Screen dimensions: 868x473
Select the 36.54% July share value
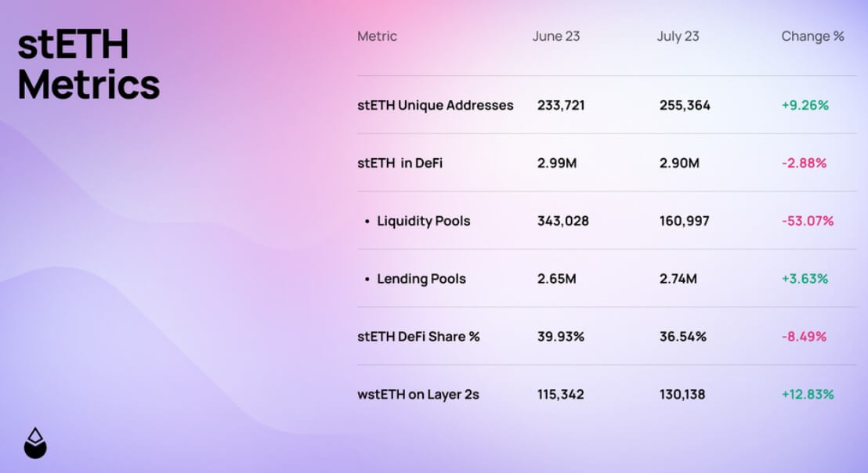[682, 337]
